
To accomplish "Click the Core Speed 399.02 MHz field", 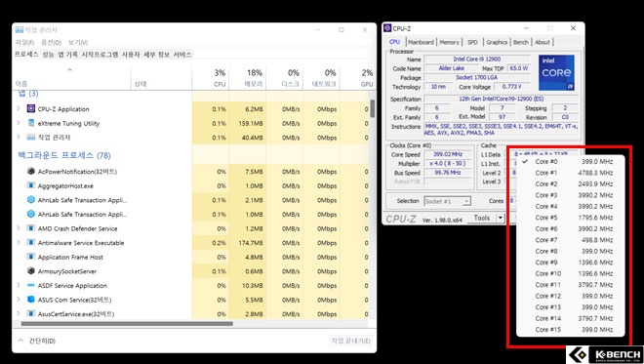I will [x=448, y=154].
